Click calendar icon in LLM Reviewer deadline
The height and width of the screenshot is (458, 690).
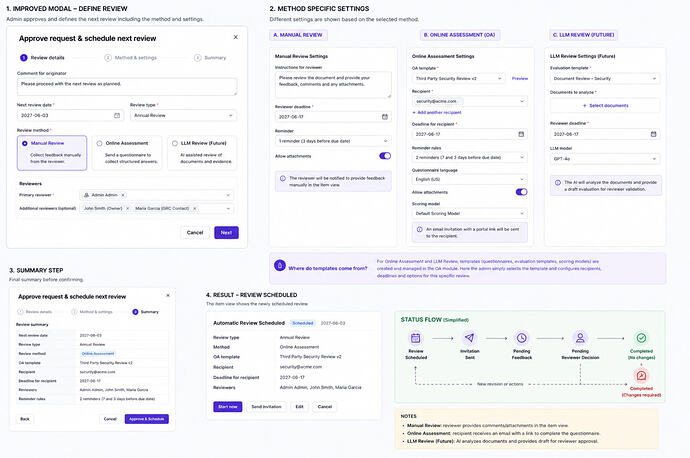[653, 134]
